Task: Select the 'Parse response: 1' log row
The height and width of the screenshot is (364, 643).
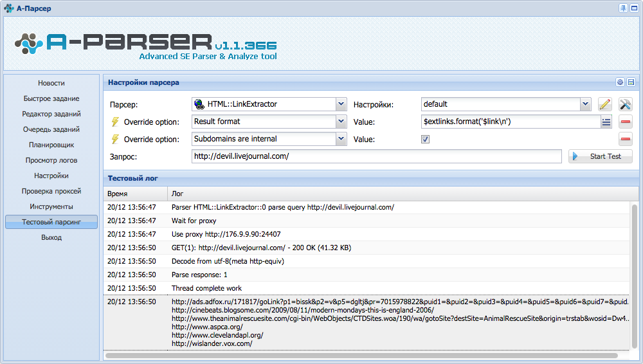Action: coord(367,275)
